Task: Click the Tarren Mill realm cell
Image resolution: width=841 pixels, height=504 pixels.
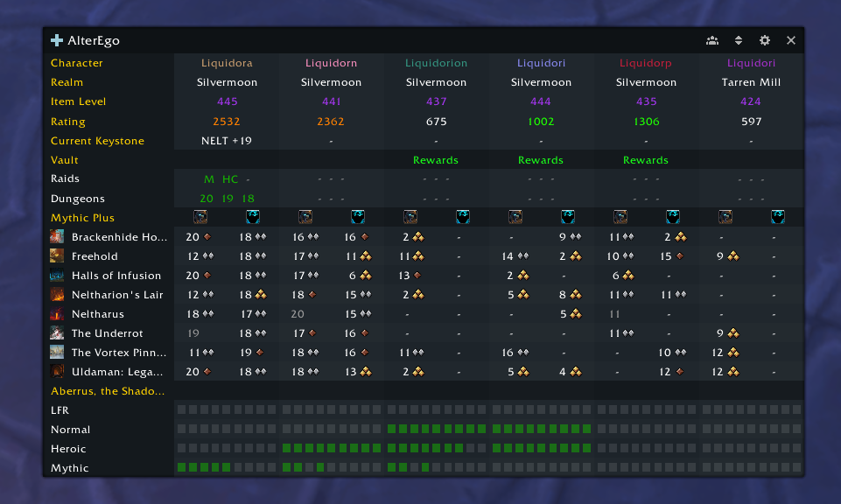Action: pyautogui.click(x=751, y=81)
